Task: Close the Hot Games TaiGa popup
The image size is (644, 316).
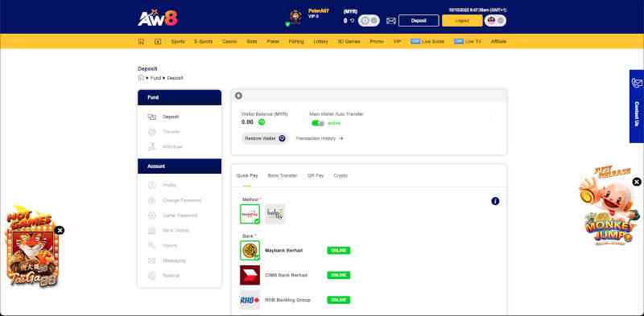Action: coord(60,230)
